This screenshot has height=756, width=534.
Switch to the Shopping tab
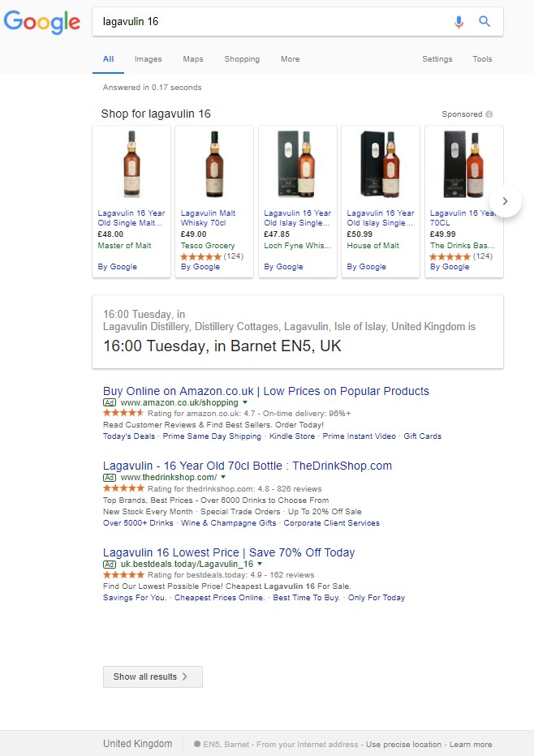(242, 59)
